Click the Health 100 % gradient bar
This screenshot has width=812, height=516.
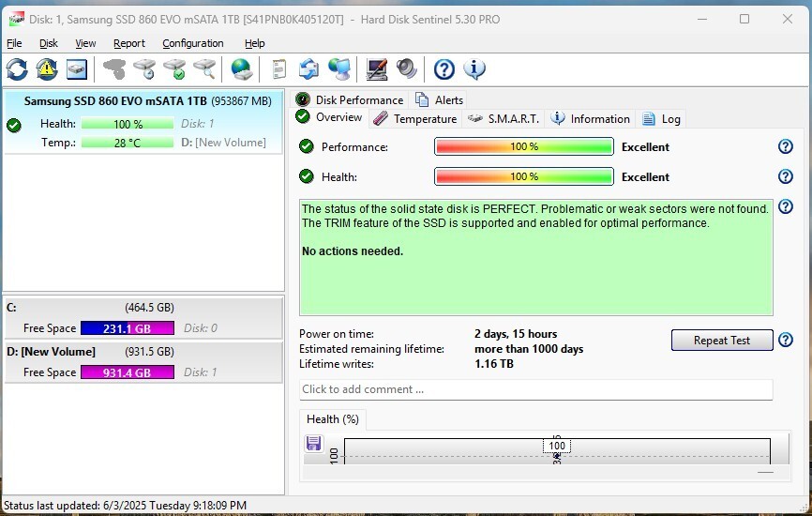[x=524, y=176]
